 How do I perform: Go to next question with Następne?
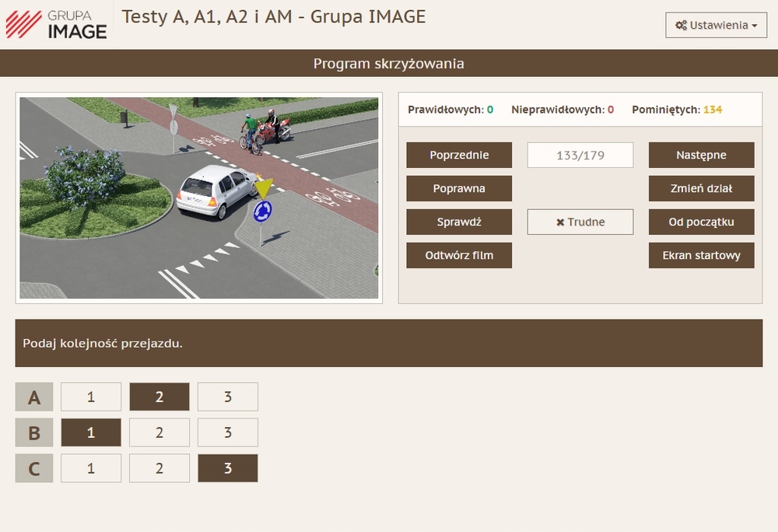(701, 156)
